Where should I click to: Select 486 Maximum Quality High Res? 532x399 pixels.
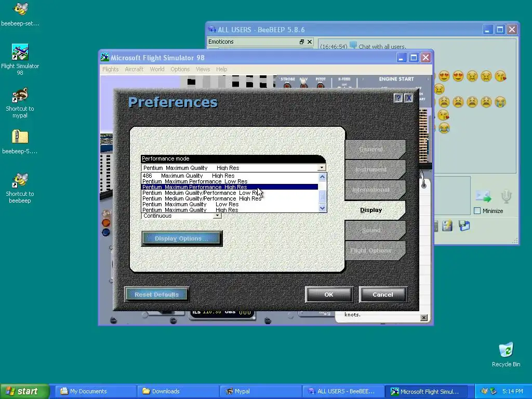(x=229, y=176)
